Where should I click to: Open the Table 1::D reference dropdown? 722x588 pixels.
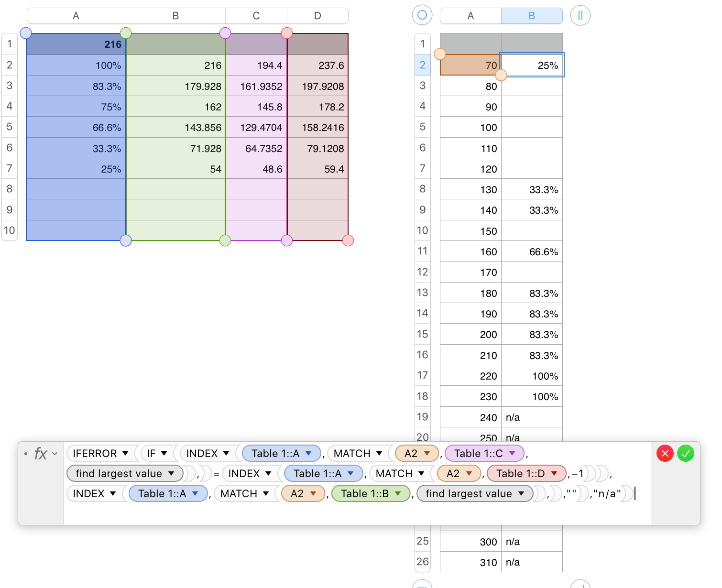[555, 473]
